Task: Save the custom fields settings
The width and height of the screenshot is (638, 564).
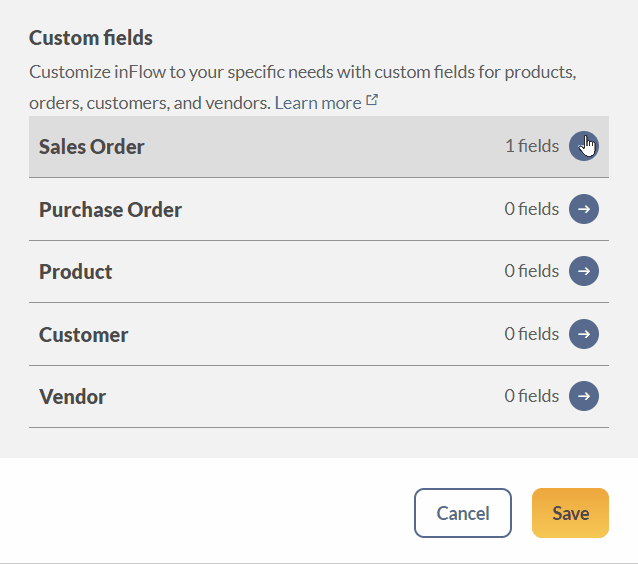Action: 570,513
